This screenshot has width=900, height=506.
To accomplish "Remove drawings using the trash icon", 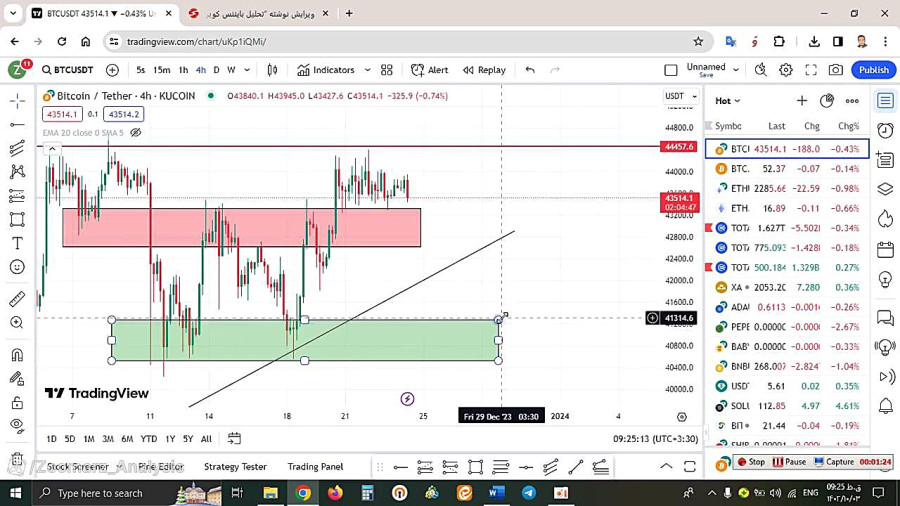I will [x=17, y=459].
